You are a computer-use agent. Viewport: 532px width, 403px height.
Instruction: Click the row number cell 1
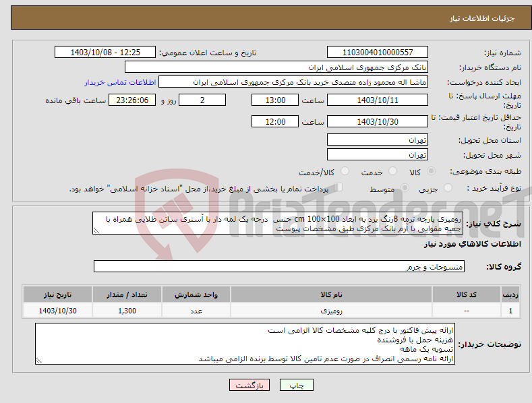[510, 311]
